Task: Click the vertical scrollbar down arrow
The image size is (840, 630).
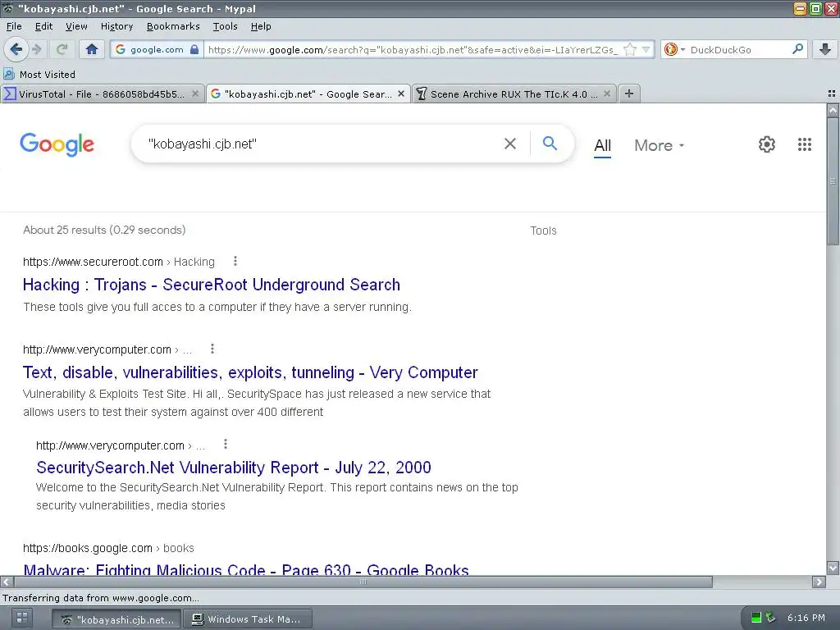Action: [833, 568]
